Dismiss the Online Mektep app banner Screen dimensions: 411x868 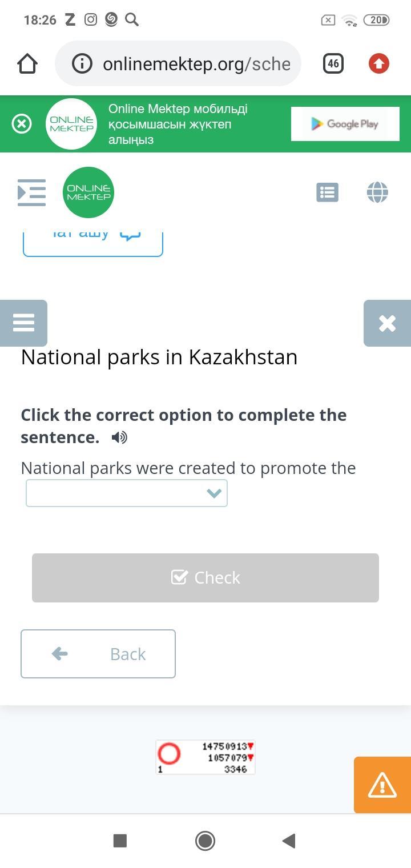point(22,123)
